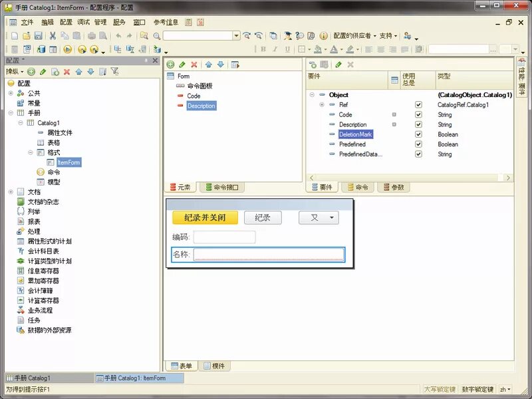Open the 文件 menu
The height and width of the screenshot is (399, 532).
point(27,23)
